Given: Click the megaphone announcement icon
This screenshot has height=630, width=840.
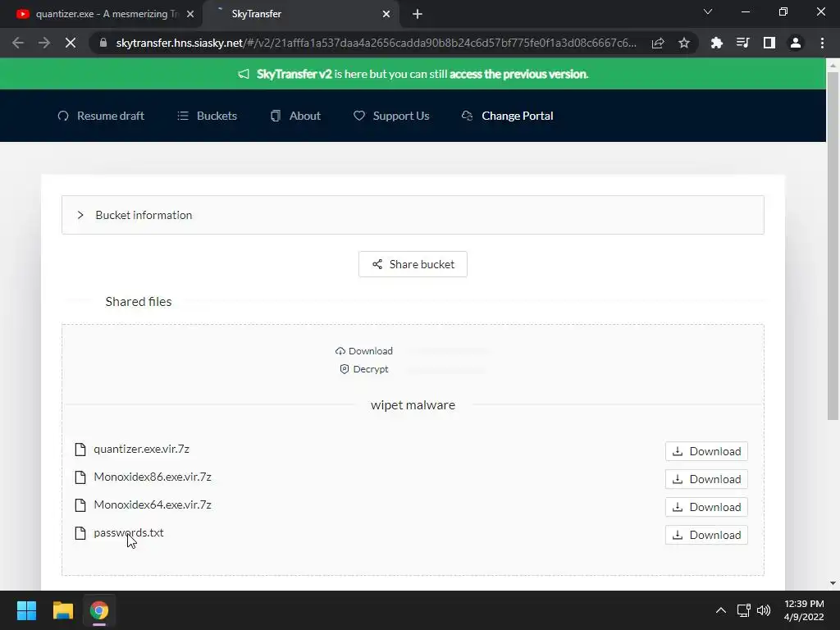Looking at the screenshot, I should [244, 74].
